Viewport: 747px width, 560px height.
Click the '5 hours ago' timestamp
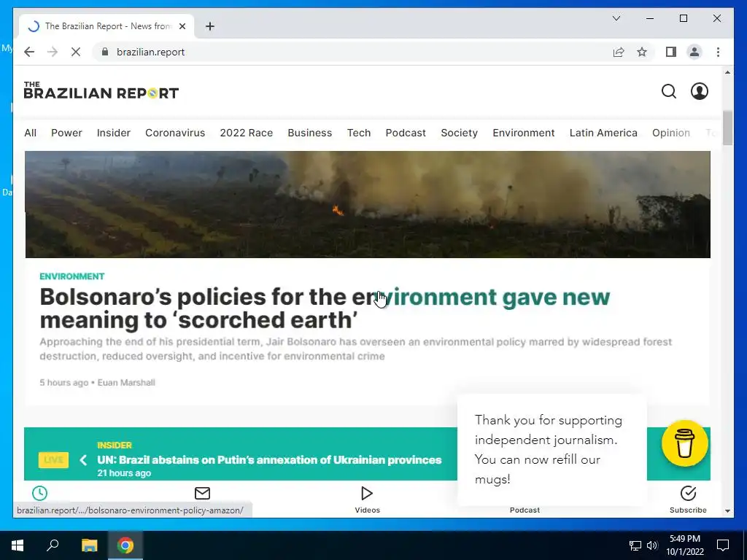coord(64,382)
